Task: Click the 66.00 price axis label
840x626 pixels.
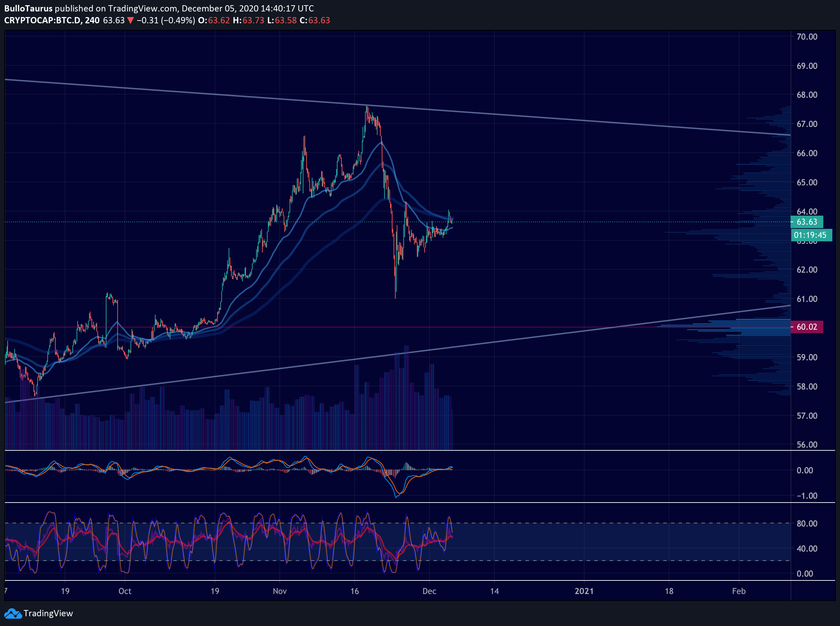Action: point(807,153)
